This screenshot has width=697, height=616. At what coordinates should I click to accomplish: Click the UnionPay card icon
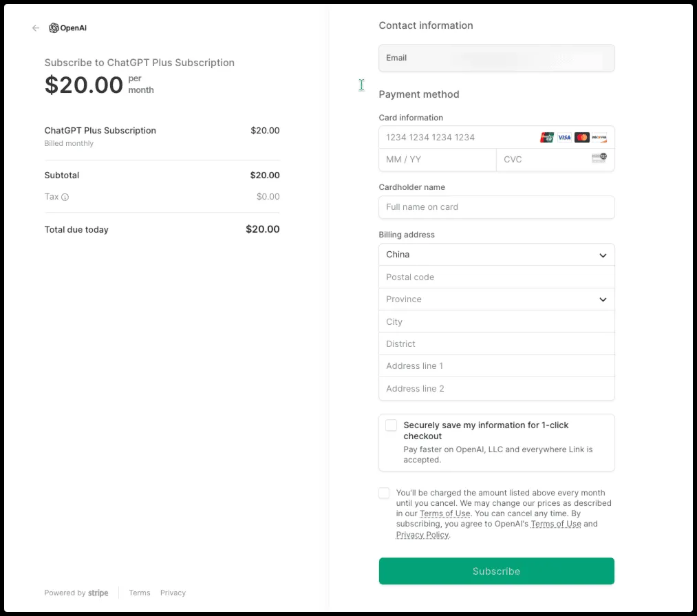click(547, 138)
